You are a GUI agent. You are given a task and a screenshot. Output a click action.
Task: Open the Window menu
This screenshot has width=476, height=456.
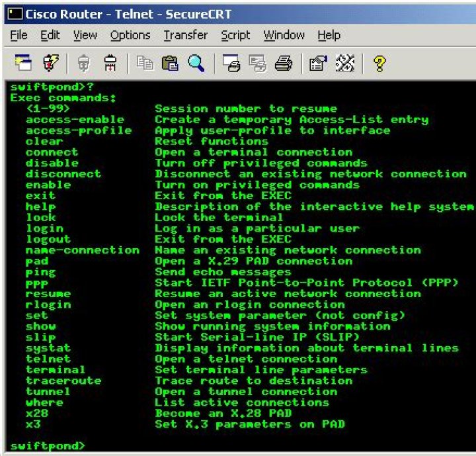coord(284,35)
